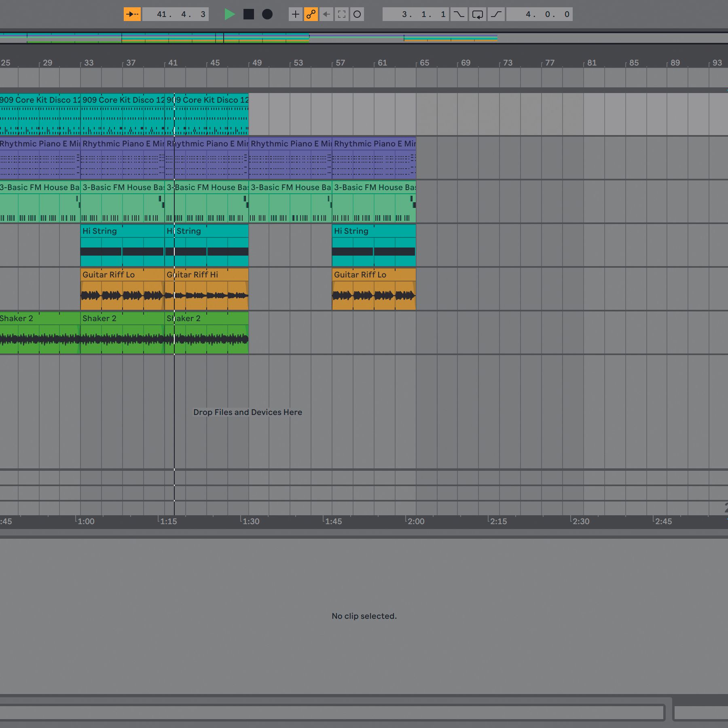Click the 2:00 mark on time ruler
728x728 pixels.
click(x=416, y=521)
